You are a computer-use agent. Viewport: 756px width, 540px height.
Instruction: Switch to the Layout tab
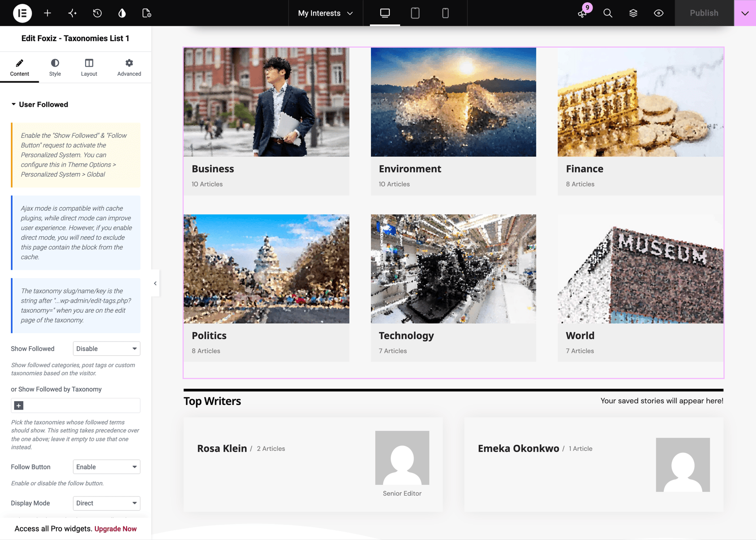coord(89,68)
